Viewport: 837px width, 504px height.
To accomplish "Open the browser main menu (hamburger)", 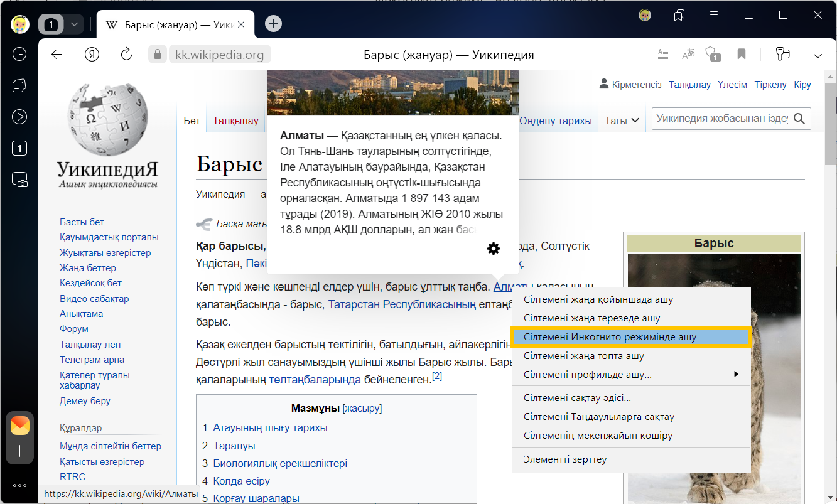I will [x=714, y=15].
